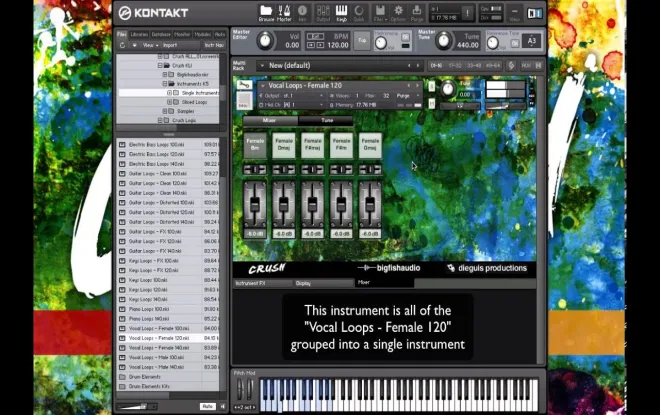
Task: Switch to the Libraries tab
Action: click(x=139, y=35)
